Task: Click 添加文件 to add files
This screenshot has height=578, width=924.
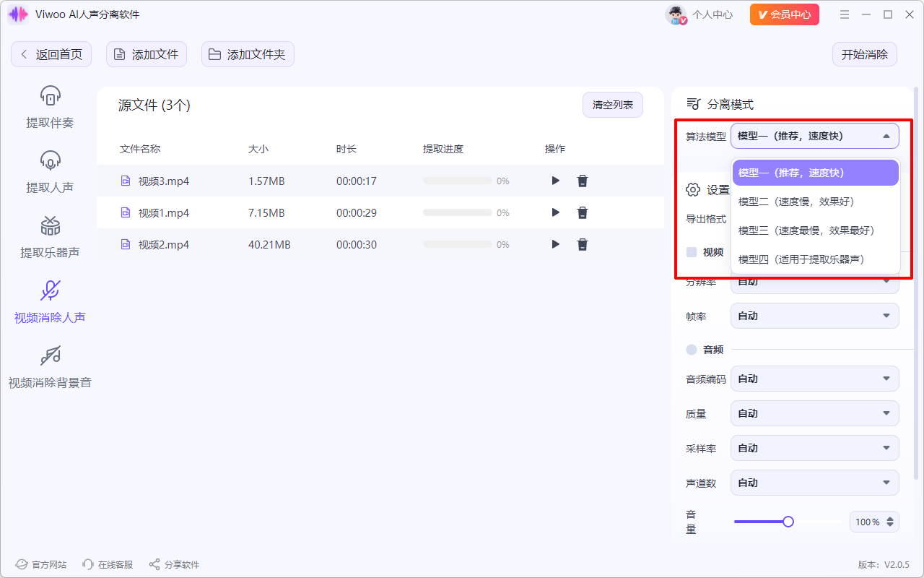Action: point(147,54)
